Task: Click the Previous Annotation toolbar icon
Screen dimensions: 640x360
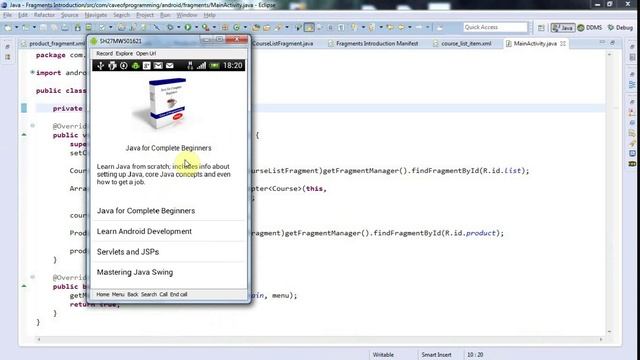Action: 371,27
